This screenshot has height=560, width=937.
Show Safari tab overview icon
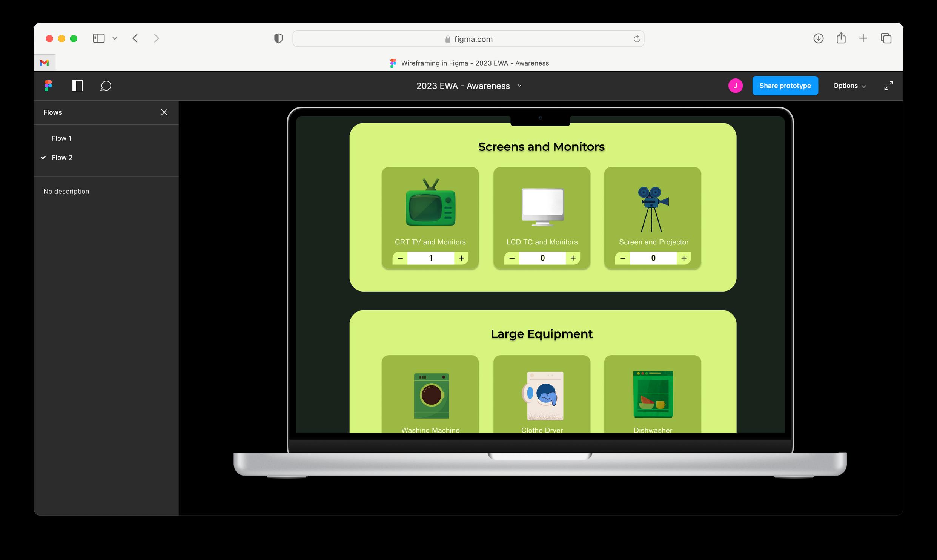click(x=886, y=38)
